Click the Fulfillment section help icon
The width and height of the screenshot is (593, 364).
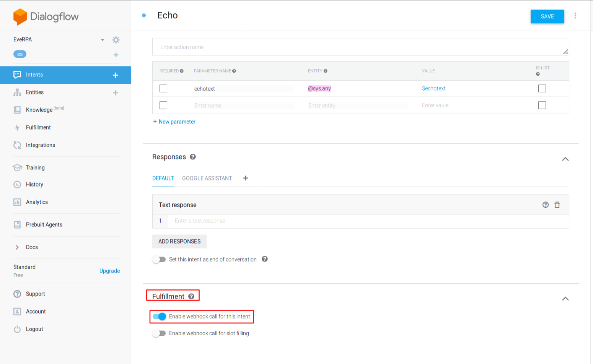pos(191,296)
